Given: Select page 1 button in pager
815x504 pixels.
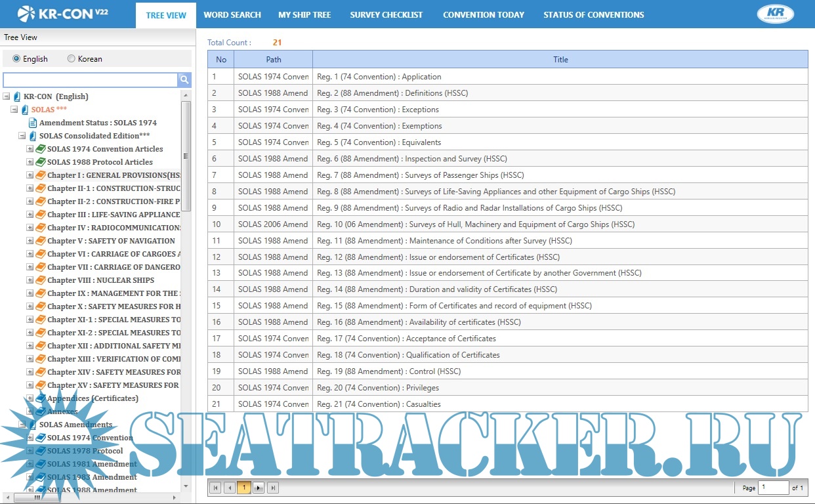Looking at the screenshot, I should click(x=243, y=488).
